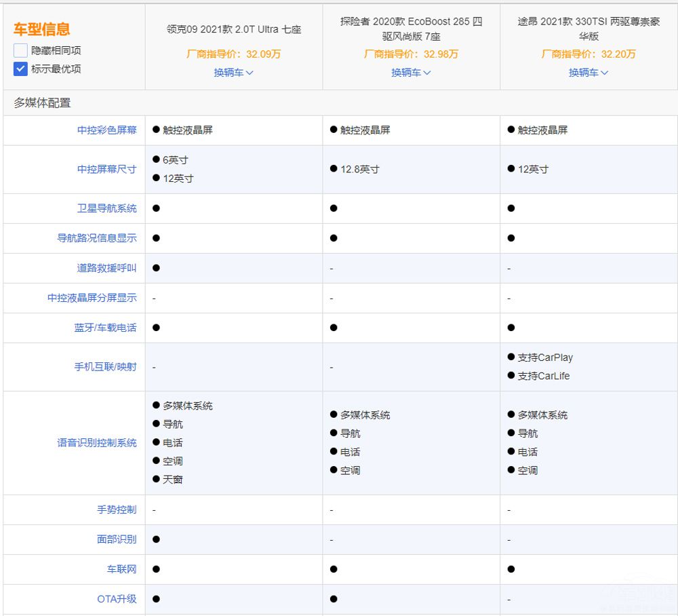Screen dimensions: 678x616
Task: Click the 领克09 2021款 2.0T Ultra title
Action: coord(233,29)
